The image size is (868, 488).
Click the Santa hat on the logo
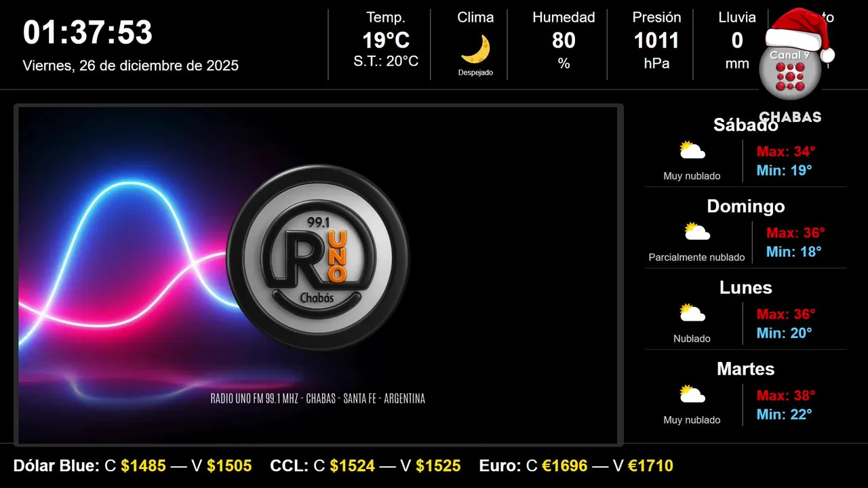800,33
